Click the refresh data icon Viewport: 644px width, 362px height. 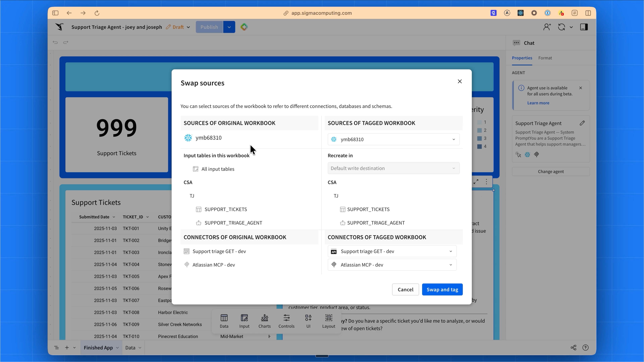click(x=562, y=27)
